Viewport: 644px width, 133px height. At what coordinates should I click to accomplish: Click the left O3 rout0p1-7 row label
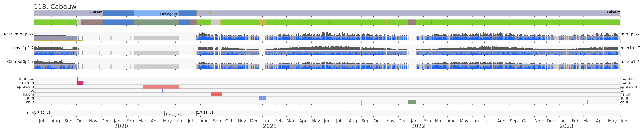pyautogui.click(x=20, y=62)
